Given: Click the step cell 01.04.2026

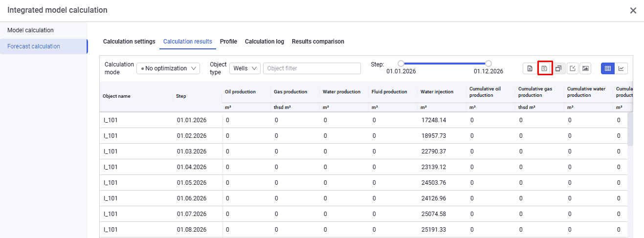Looking at the screenshot, I should pos(192,167).
